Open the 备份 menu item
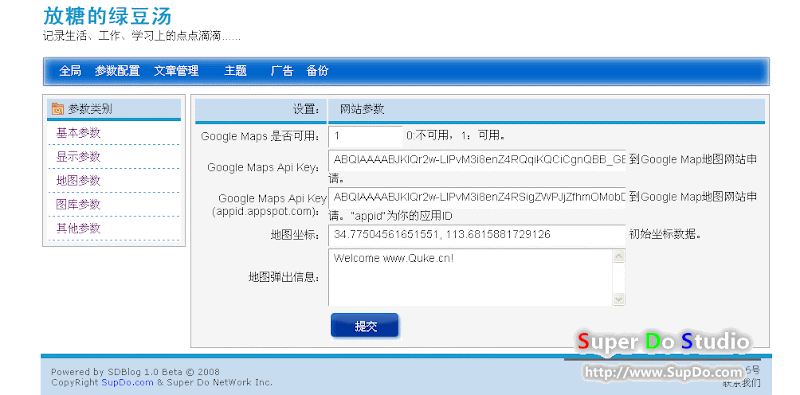Image resolution: width=800 pixels, height=395 pixels. coord(317,71)
